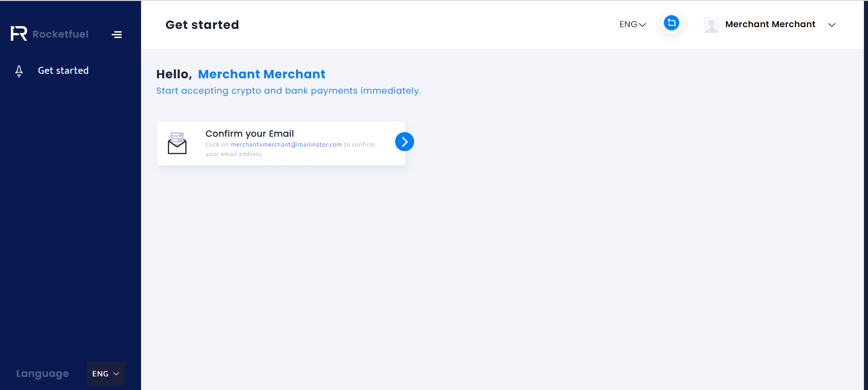The height and width of the screenshot is (390, 868).
Task: Click the Confirm your Email title
Action: [x=250, y=133]
